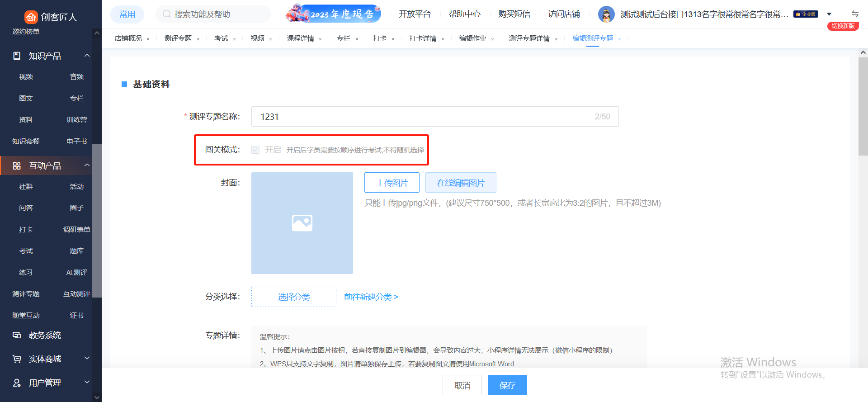Switch to the 测评专题详情 tab
Screen dimensions: 868x402
coord(529,38)
